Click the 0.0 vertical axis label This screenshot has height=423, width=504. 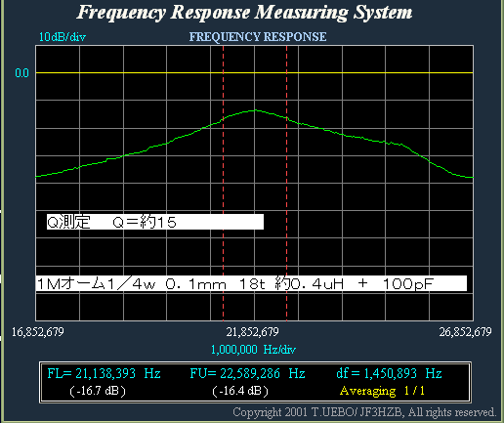pos(21,73)
